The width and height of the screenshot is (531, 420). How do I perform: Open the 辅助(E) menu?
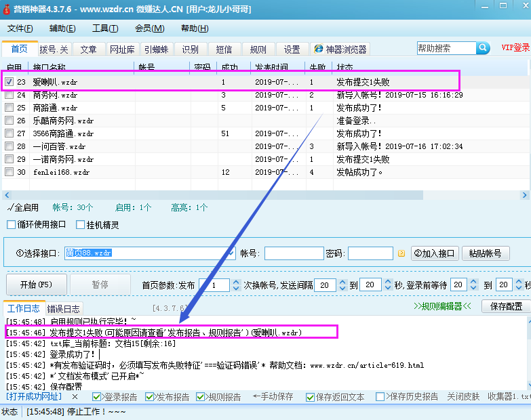click(62, 28)
